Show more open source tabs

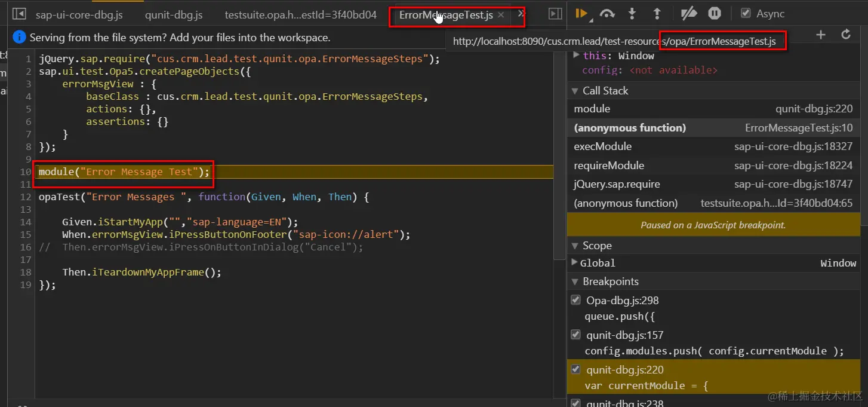click(521, 14)
